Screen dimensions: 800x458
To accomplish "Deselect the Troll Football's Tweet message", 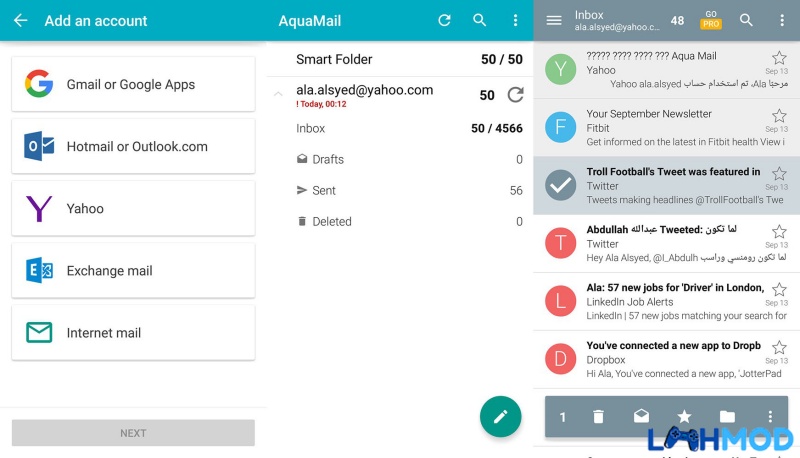I will tap(560, 185).
